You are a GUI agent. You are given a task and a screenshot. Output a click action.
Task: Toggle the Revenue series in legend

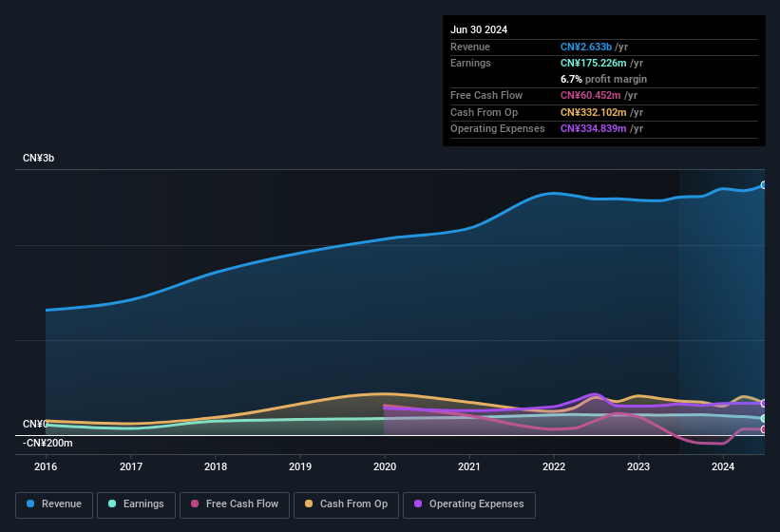54,504
